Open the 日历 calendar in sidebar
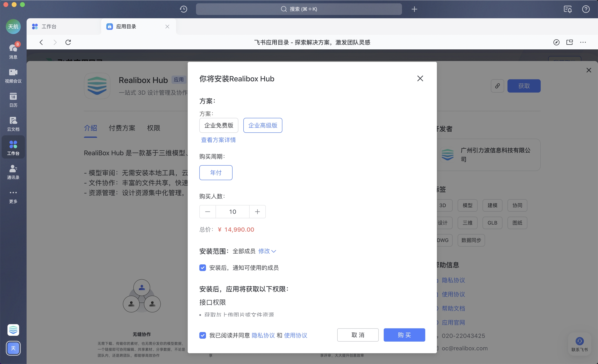This screenshot has width=598, height=364. [x=13, y=100]
